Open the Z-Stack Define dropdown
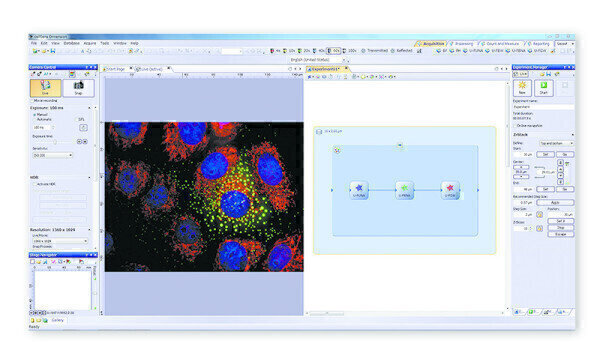The image size is (600, 362). (x=557, y=143)
